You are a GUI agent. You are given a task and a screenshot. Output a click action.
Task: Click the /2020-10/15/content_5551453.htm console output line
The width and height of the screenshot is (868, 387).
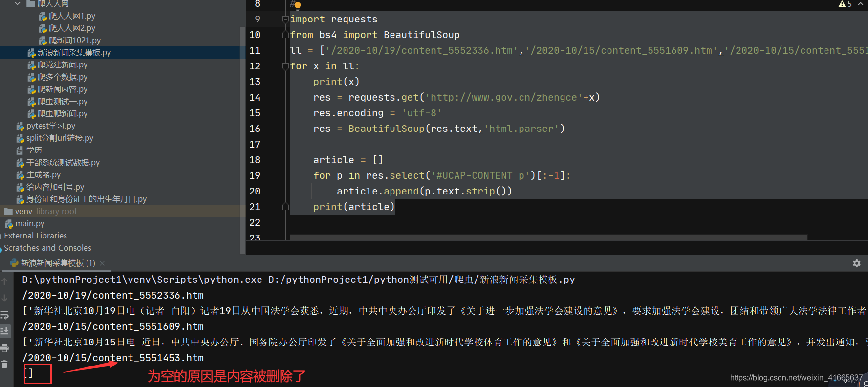tap(113, 358)
